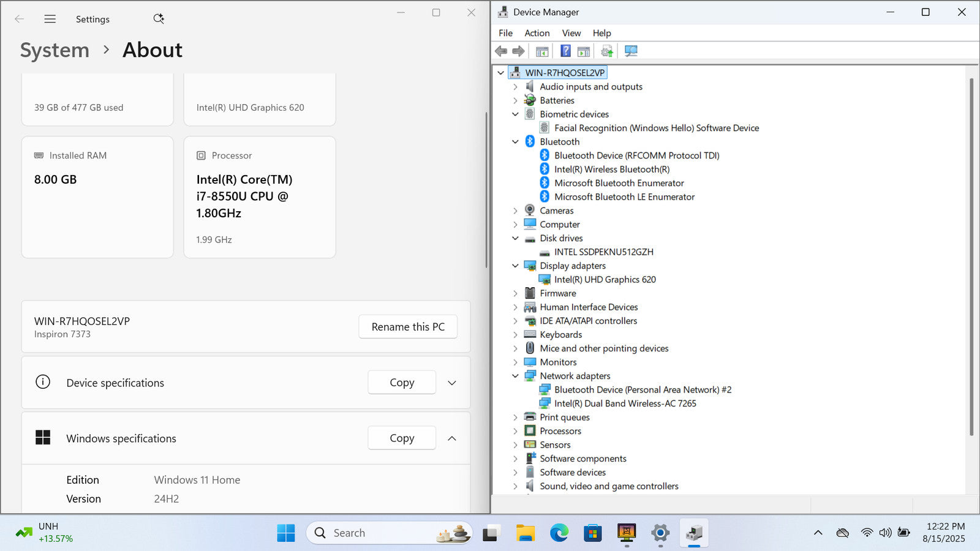Expand Batteries node
980x551 pixels.
pos(515,100)
